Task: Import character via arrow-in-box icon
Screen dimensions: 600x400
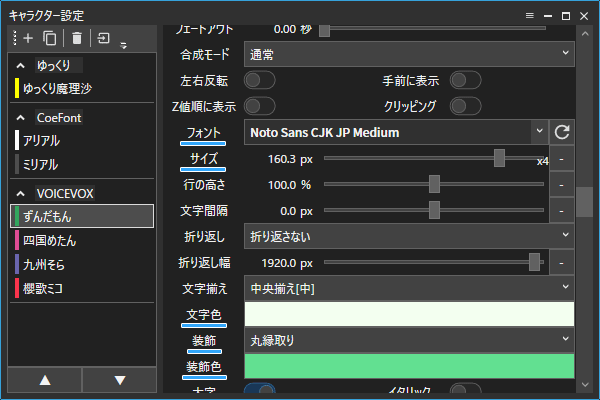Action: tap(103, 38)
